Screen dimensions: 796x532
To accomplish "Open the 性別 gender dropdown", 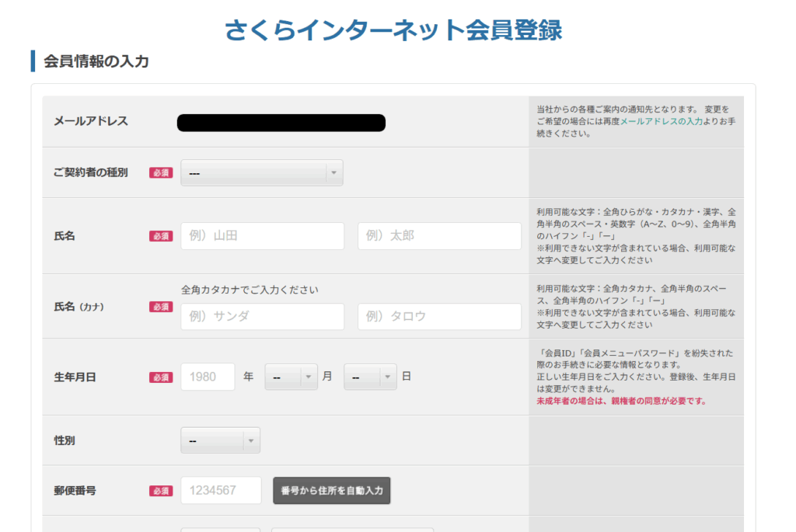I will pyautogui.click(x=220, y=440).
